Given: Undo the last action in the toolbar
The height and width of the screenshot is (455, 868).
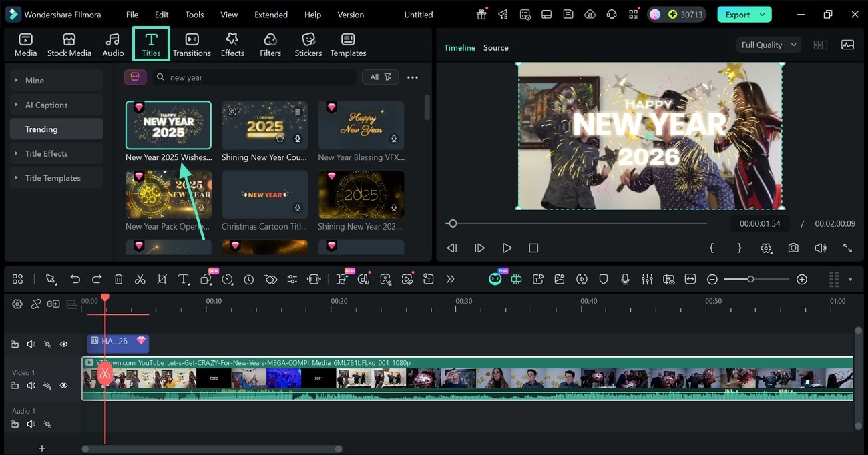Looking at the screenshot, I should (73, 279).
